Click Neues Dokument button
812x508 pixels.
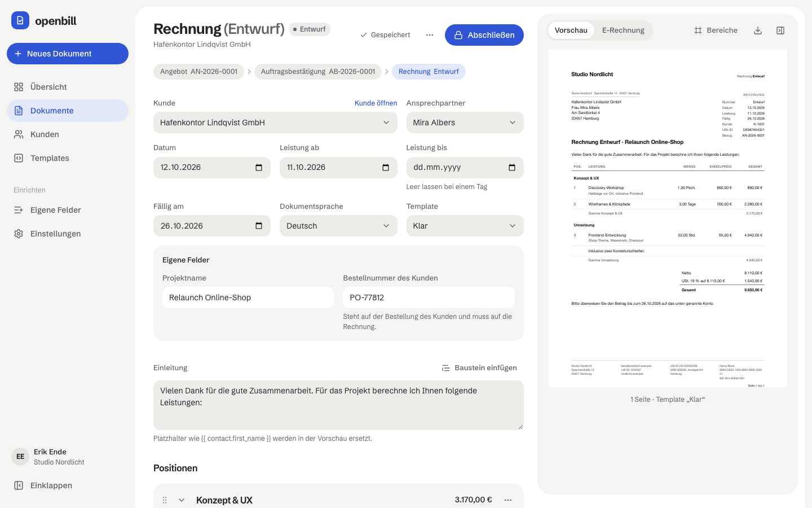[68, 54]
